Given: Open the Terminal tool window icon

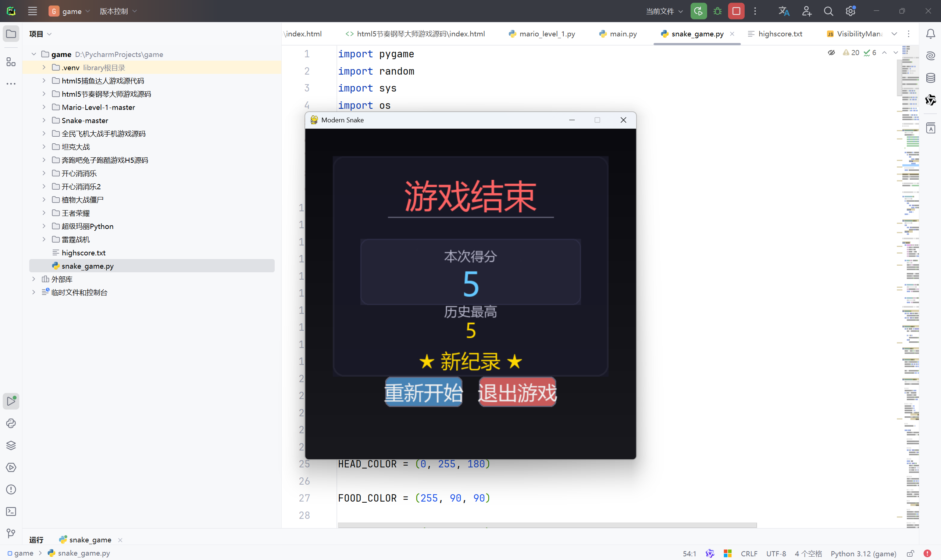Looking at the screenshot, I should point(11,511).
